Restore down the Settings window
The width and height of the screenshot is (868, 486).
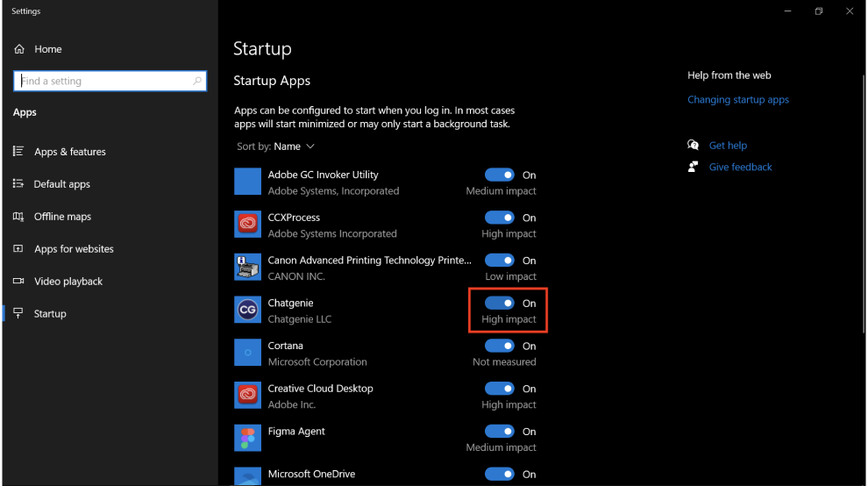(x=819, y=11)
